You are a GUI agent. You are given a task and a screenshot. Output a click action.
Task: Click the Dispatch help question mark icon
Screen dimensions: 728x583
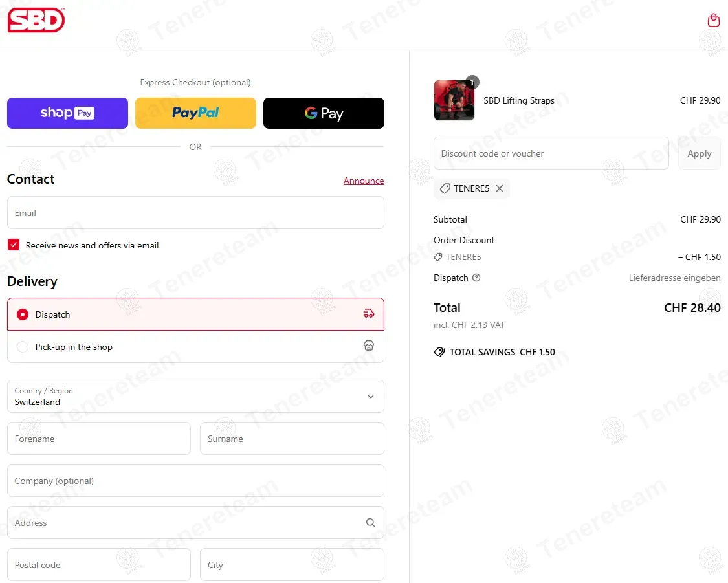point(476,278)
